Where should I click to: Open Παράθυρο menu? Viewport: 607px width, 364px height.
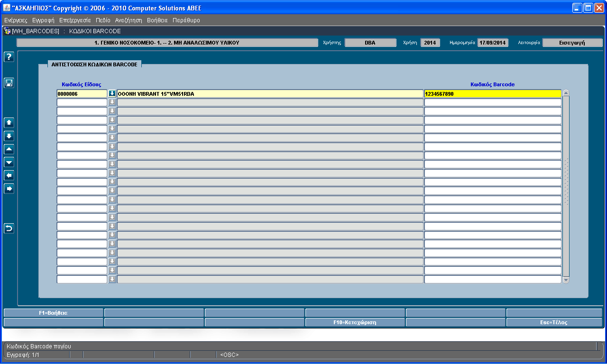click(186, 20)
